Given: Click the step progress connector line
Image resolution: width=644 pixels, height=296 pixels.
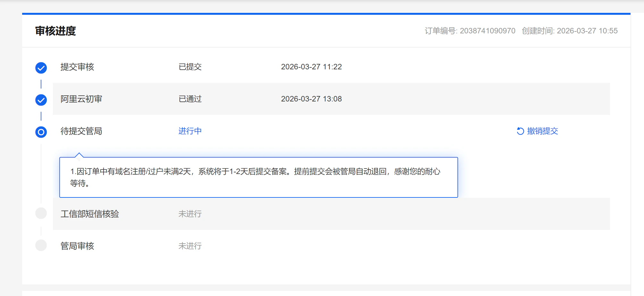Looking at the screenshot, I should point(41,83).
